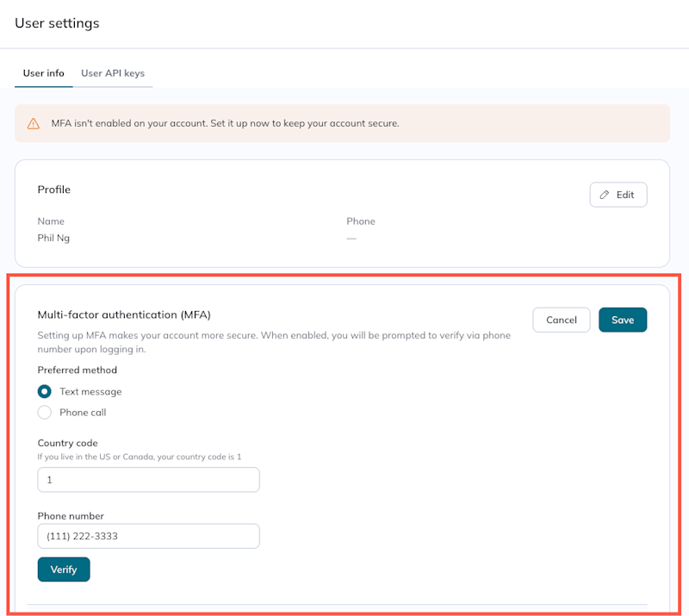Choose the Phone call radio option

45,413
